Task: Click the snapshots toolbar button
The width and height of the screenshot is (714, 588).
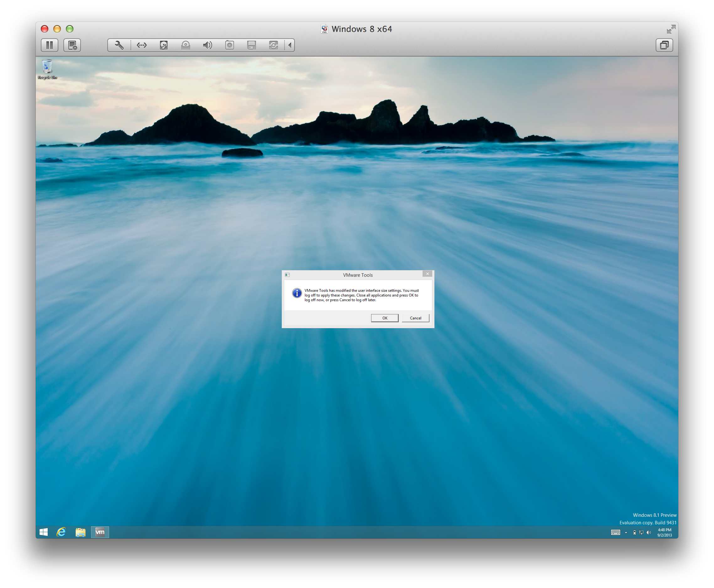Action: pos(73,45)
